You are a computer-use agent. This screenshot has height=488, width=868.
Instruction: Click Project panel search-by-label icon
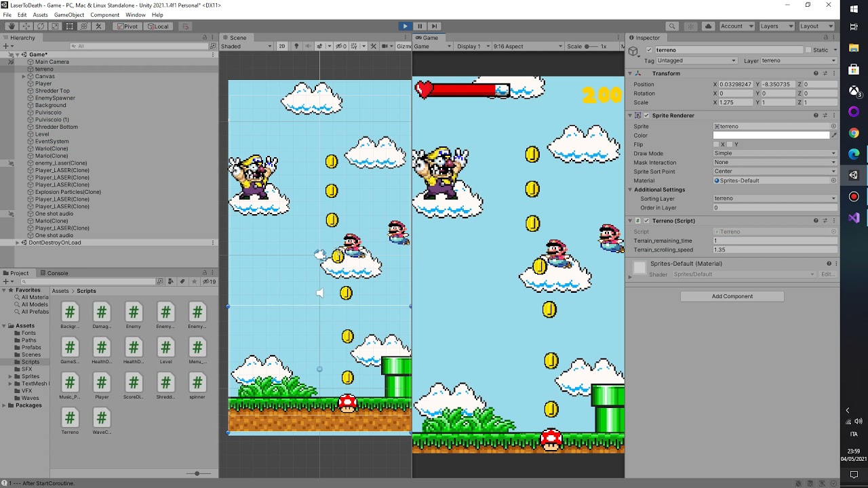coord(181,281)
